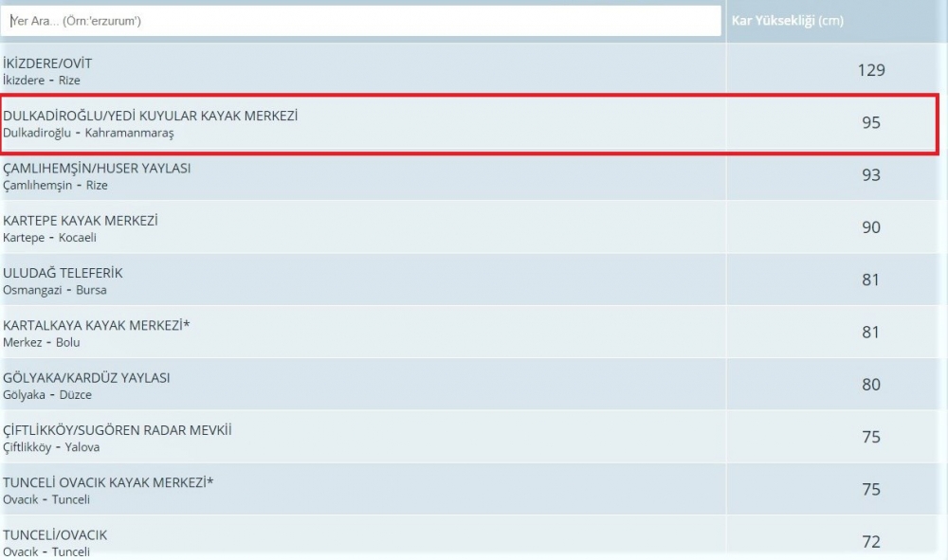Image resolution: width=948 pixels, height=560 pixels.
Task: Click the 80 value beside Gölyaka Düzce
Action: [870, 385]
